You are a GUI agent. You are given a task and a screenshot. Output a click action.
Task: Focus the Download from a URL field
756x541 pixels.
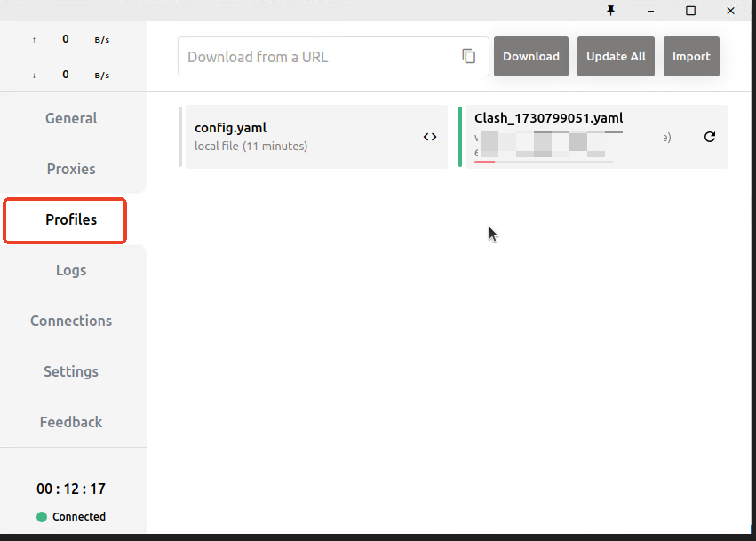[320, 57]
